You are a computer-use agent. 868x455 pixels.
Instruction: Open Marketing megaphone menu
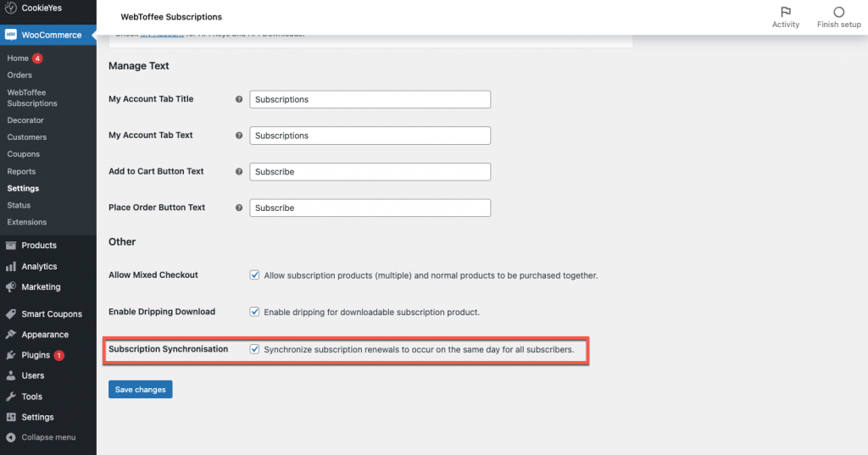[x=10, y=286]
